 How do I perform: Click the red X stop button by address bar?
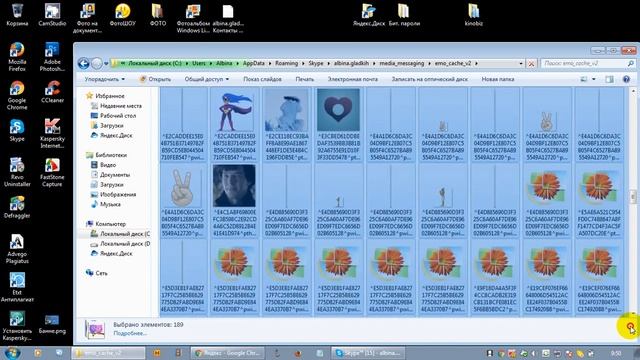531,64
